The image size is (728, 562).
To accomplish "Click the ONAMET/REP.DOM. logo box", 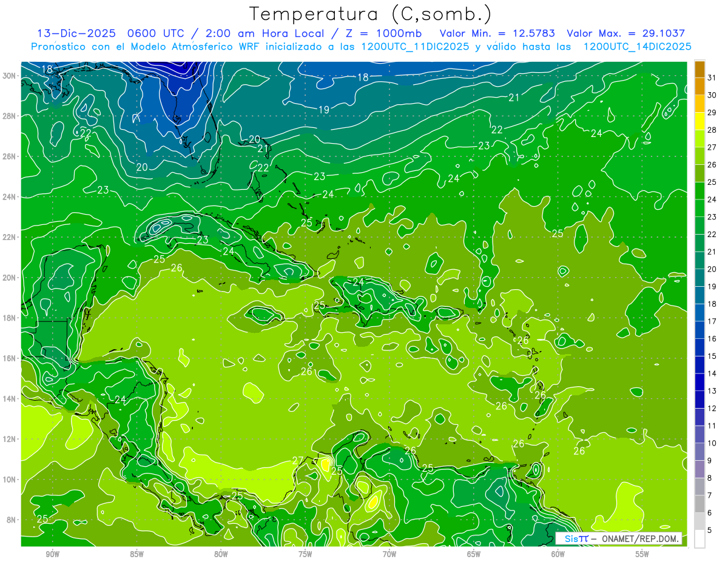I will tap(619, 538).
